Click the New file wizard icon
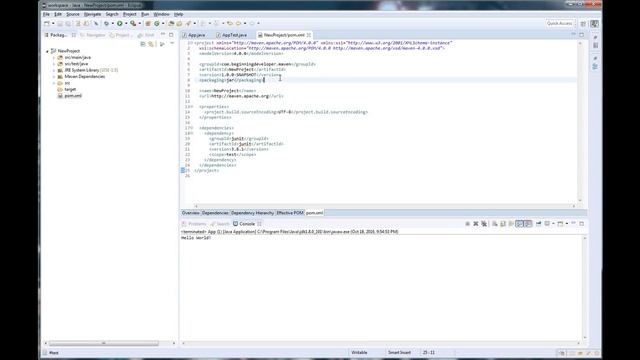 47,24
